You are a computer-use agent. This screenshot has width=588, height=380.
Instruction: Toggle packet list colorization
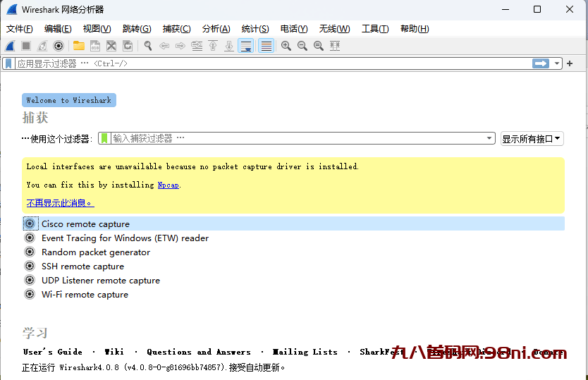tap(266, 46)
